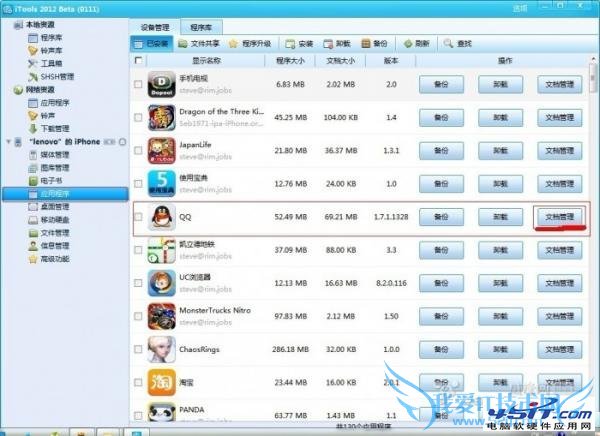This screenshot has height=436, width=600.
Task: Open 移动硬盘 removable disk item
Action: click(49, 220)
